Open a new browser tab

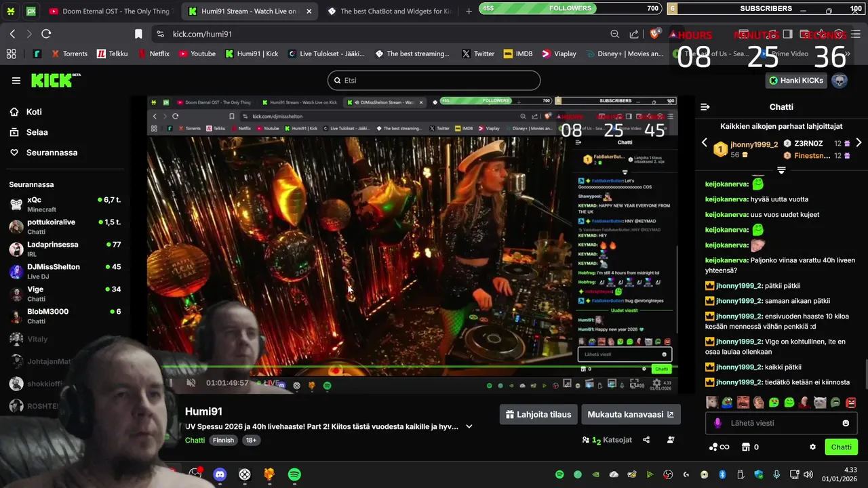pos(469,12)
